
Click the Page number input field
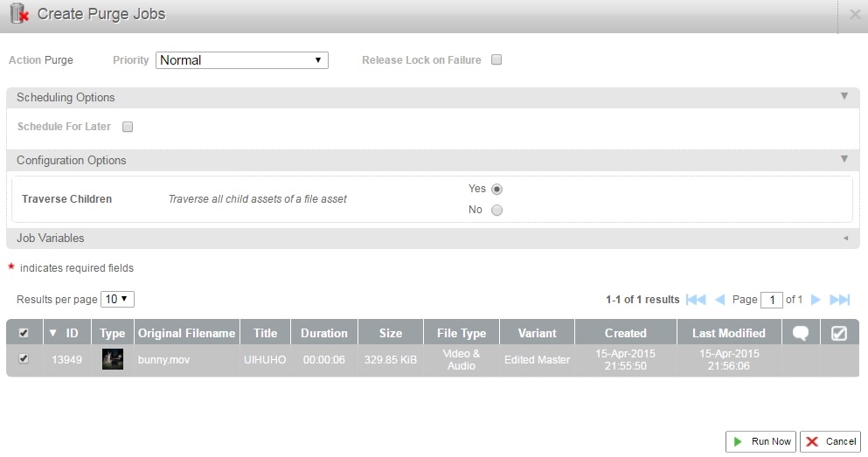(x=771, y=300)
